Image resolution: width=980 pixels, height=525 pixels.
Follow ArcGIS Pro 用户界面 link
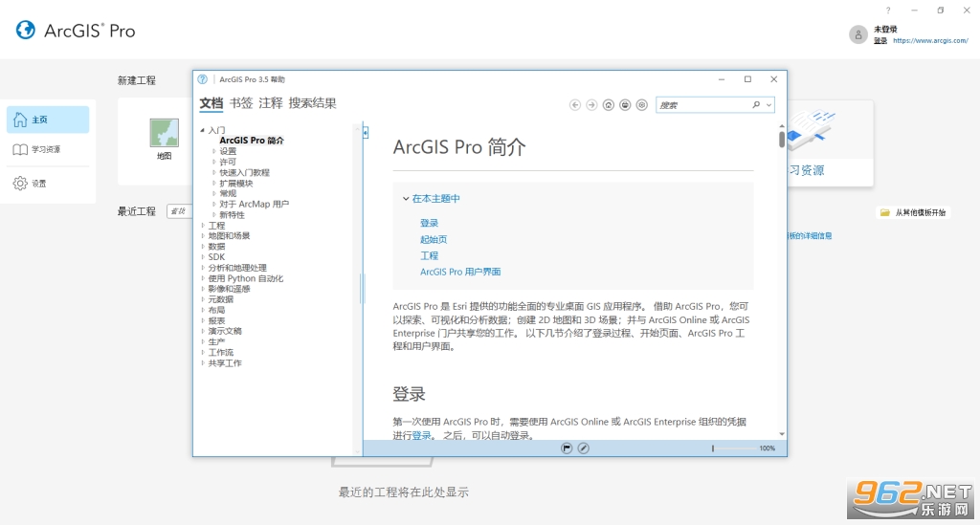(460, 272)
